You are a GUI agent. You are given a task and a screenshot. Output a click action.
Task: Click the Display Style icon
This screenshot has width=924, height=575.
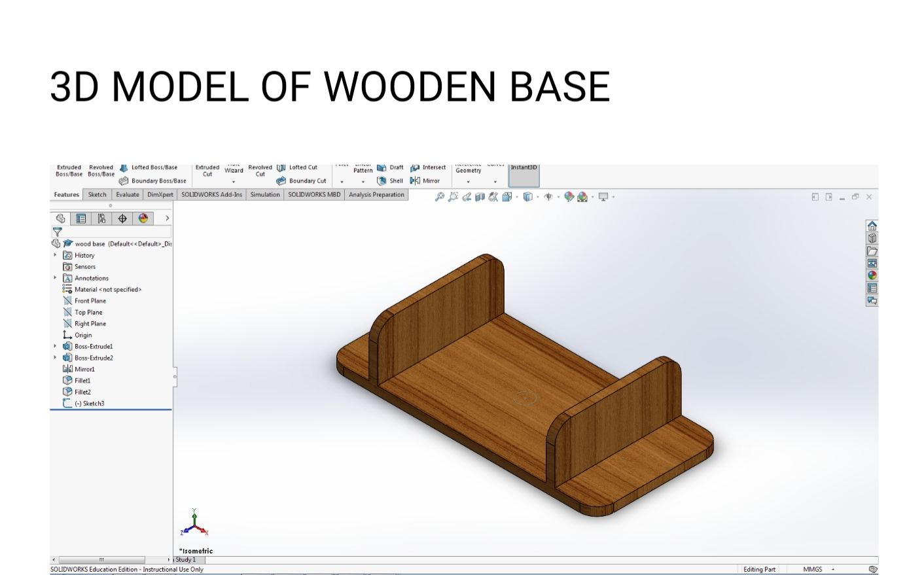point(527,197)
